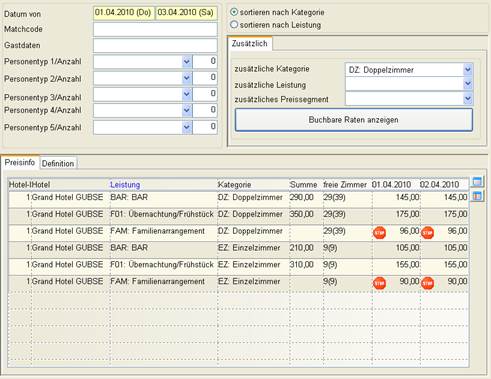Switch to the Definition tab
This screenshot has width=491, height=379.
pos(58,164)
